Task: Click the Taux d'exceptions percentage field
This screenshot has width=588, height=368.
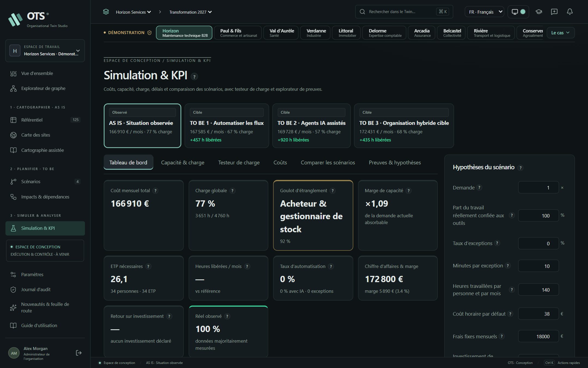Action: click(538, 243)
